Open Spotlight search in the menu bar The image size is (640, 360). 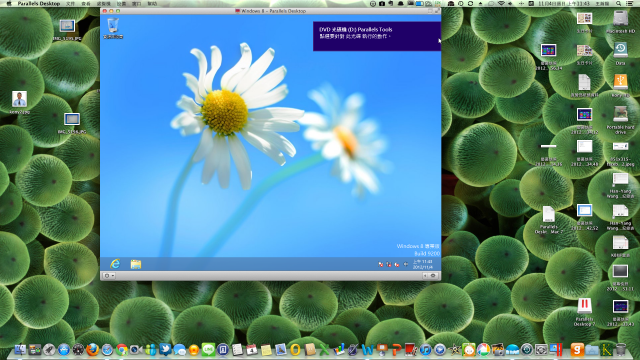(619, 3)
